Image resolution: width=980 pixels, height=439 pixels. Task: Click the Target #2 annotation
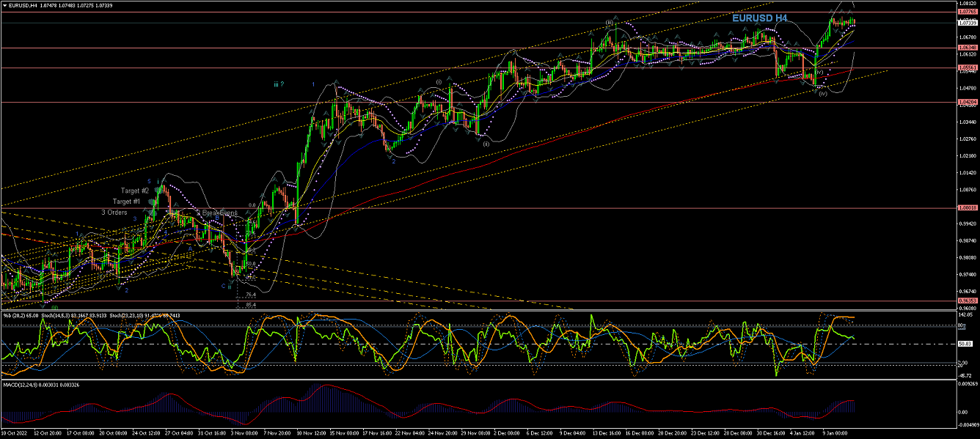click(135, 191)
